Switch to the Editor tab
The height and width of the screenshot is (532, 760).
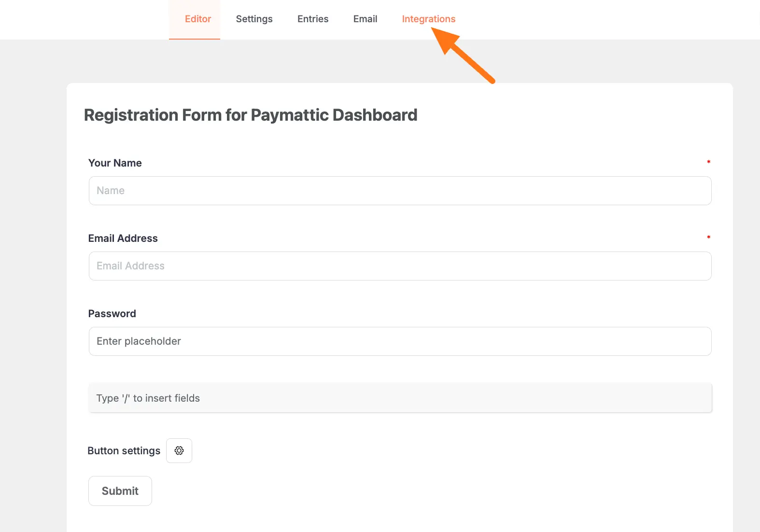click(198, 19)
